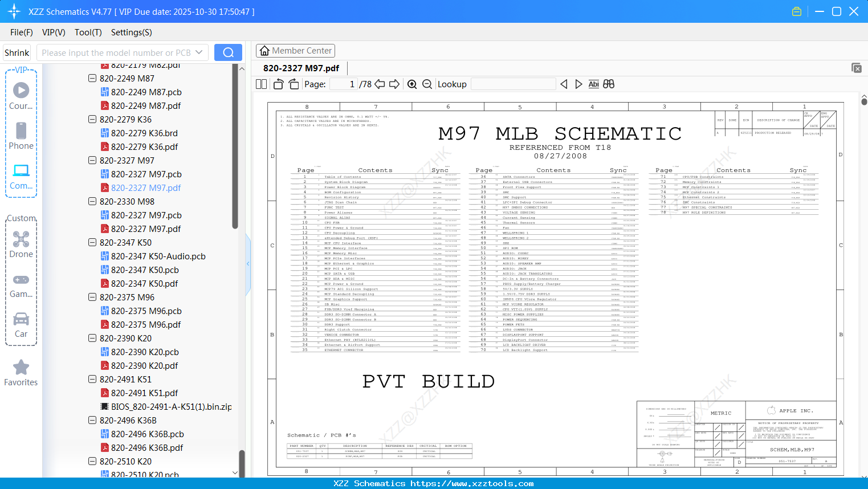Collapse the 820-2496 K36B folder
The width and height of the screenshot is (868, 489).
[92, 421]
